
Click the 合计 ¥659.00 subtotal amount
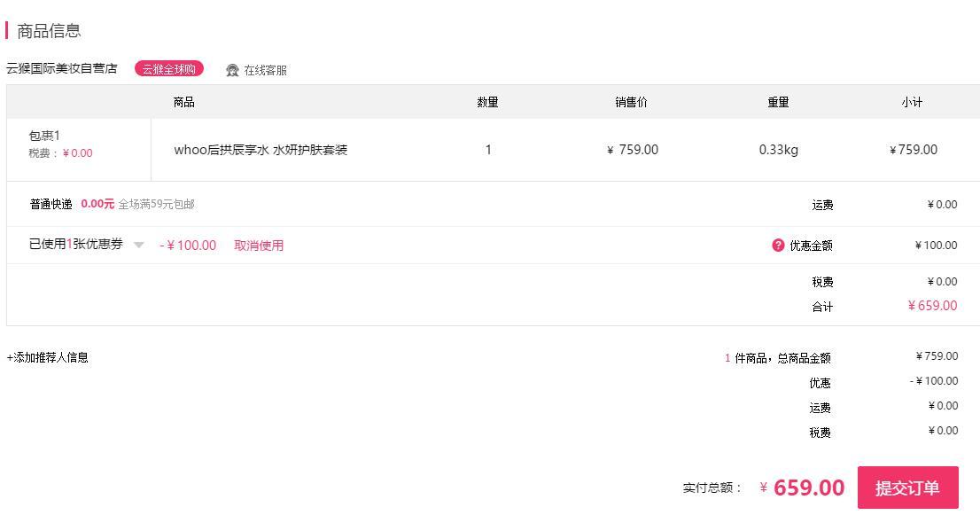pos(932,306)
